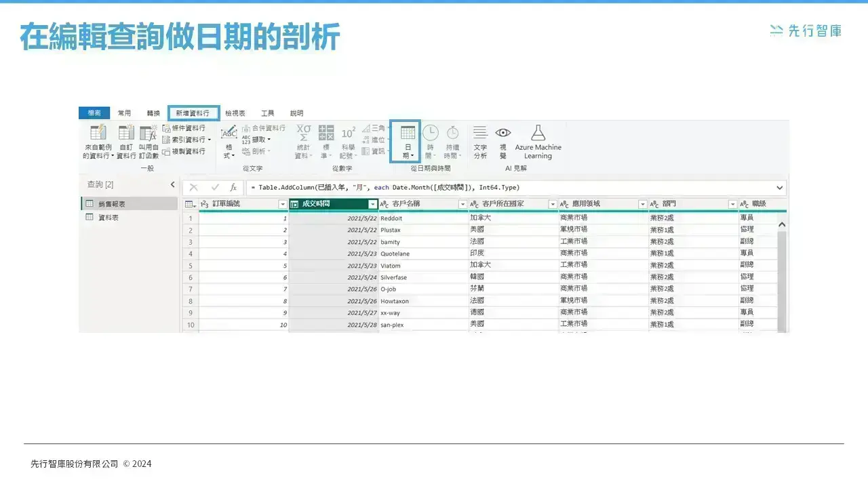Click the cell containing Reddoit
Screen dimensions: 868x488
click(x=423, y=219)
